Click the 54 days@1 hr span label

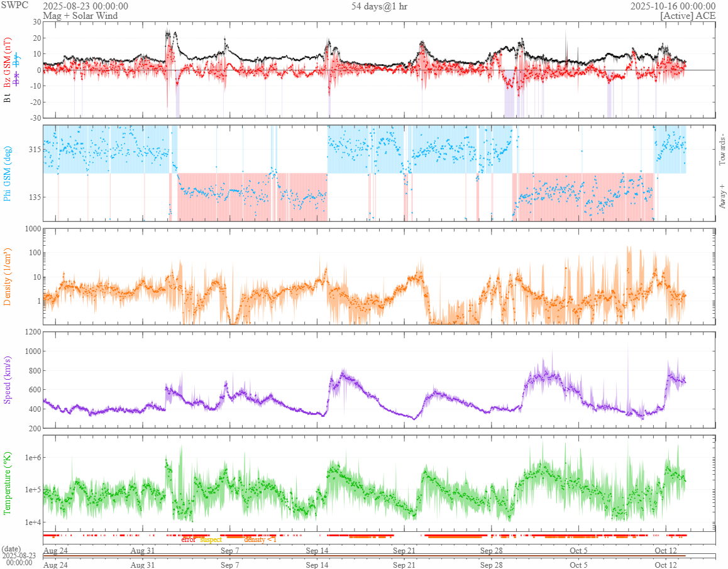coord(379,6)
